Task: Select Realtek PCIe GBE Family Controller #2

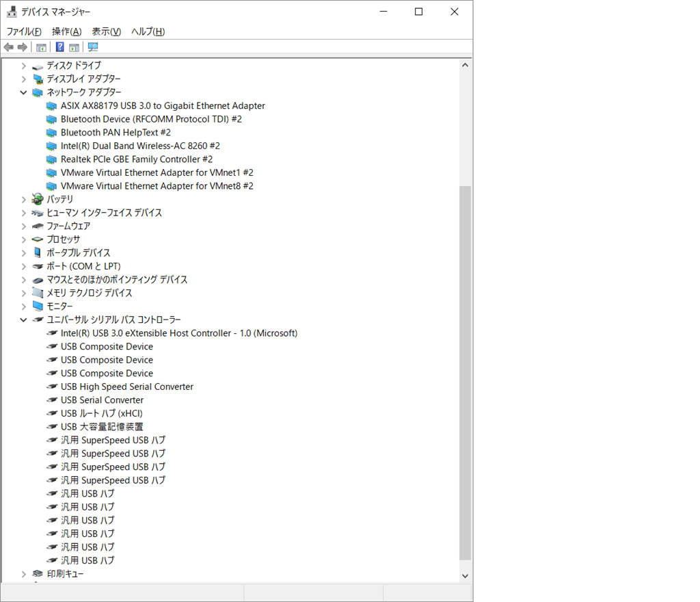Action: [137, 159]
